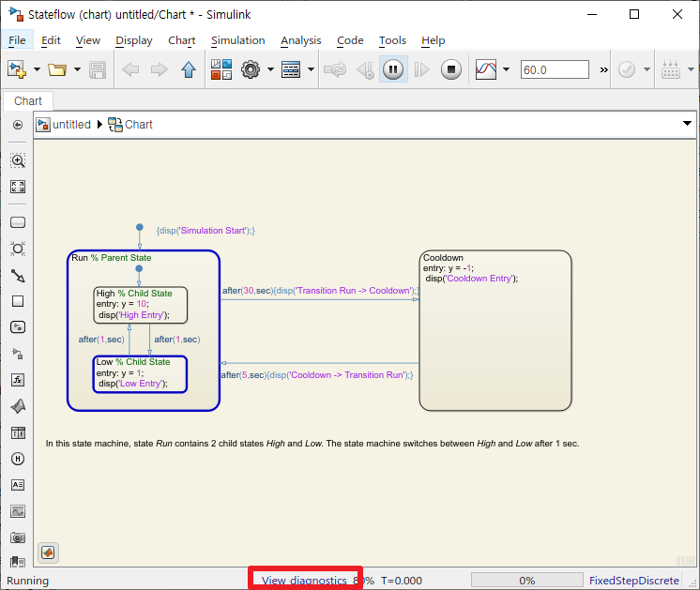This screenshot has width=700, height=590.
Task: Show more toolbar items via double chevron
Action: [x=604, y=69]
